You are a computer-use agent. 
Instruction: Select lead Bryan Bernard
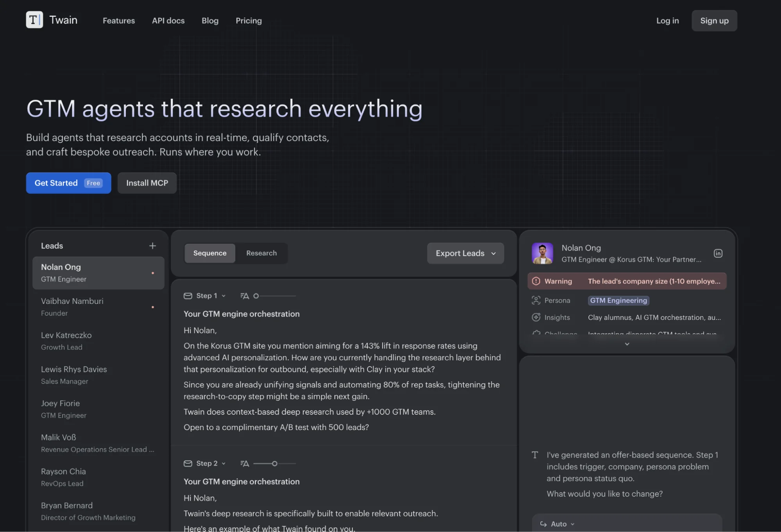pos(98,511)
